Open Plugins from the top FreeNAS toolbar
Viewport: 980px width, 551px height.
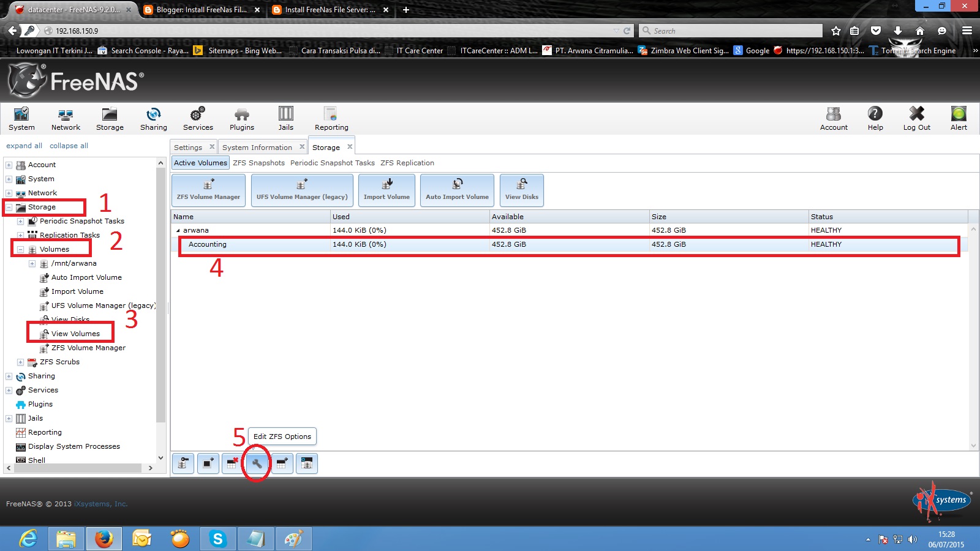(242, 119)
